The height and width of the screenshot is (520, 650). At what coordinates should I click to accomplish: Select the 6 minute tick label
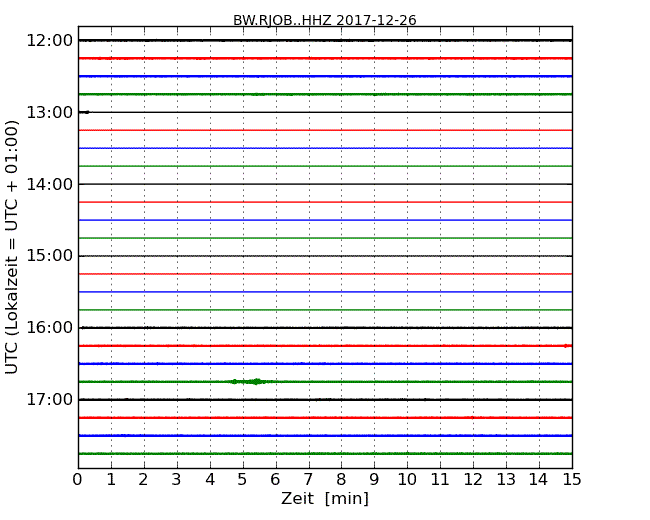tap(275, 480)
